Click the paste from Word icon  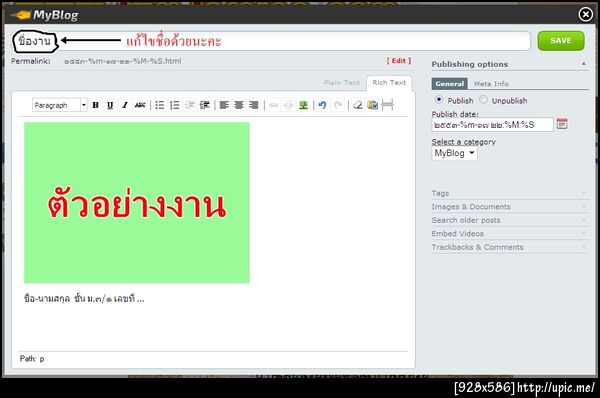pos(372,105)
